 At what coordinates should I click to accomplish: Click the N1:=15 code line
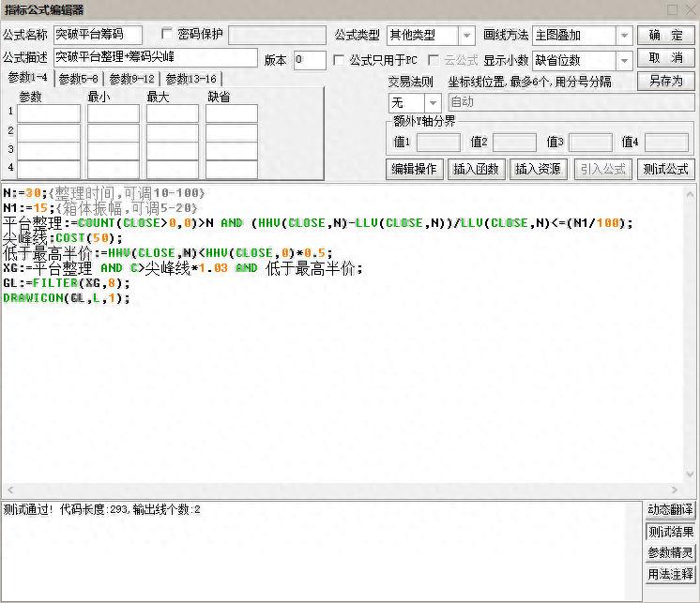click(x=99, y=208)
